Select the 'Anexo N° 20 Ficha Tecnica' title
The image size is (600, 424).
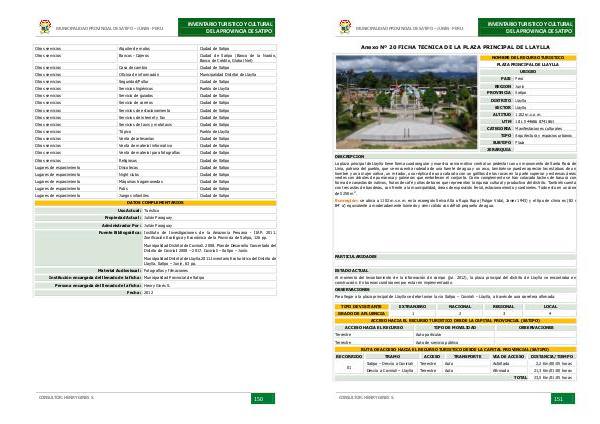455,47
